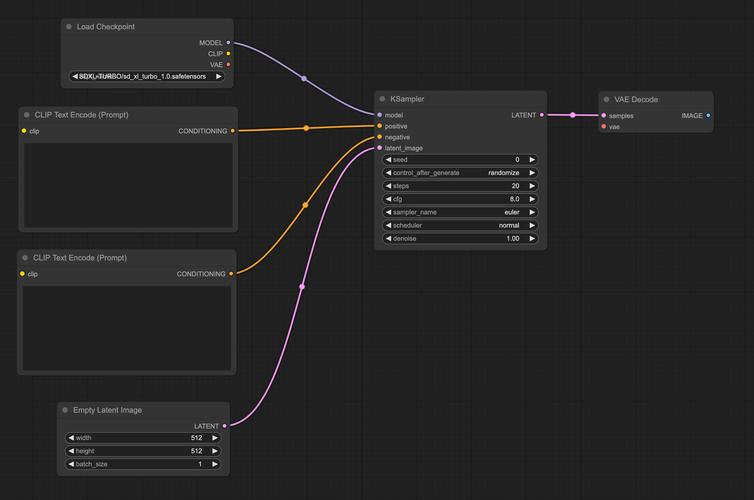Increase the steps value with right arrow
Viewport: 754px width, 500px height.
point(532,186)
